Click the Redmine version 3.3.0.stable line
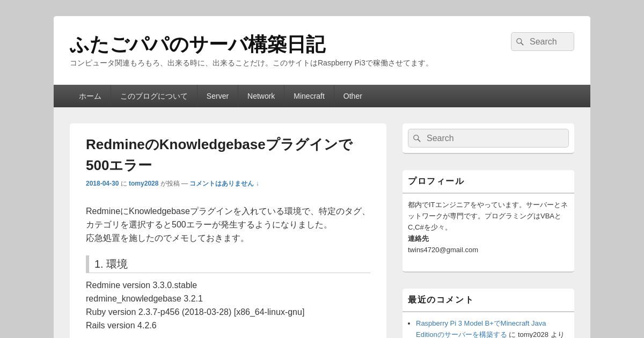Screen dimensions: 644x338 coord(141,285)
